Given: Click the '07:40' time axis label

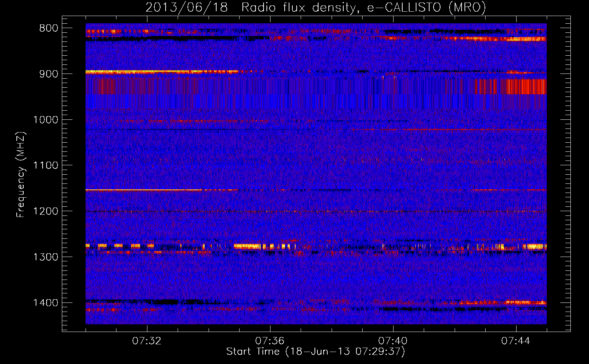Looking at the screenshot, I should 393,341.
